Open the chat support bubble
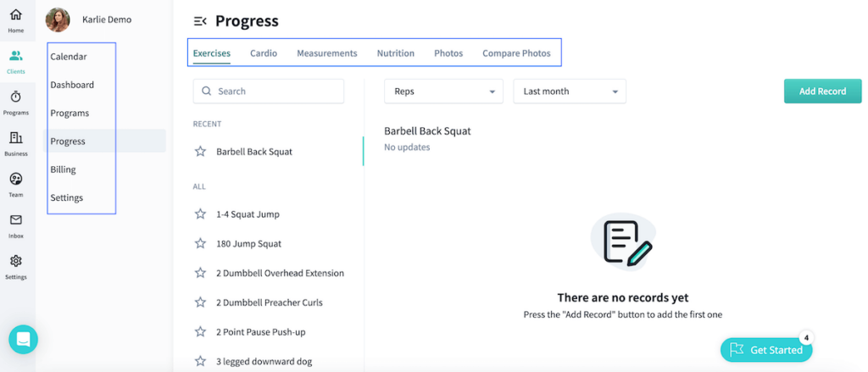Screen dimensions: 868x372 tap(23, 340)
